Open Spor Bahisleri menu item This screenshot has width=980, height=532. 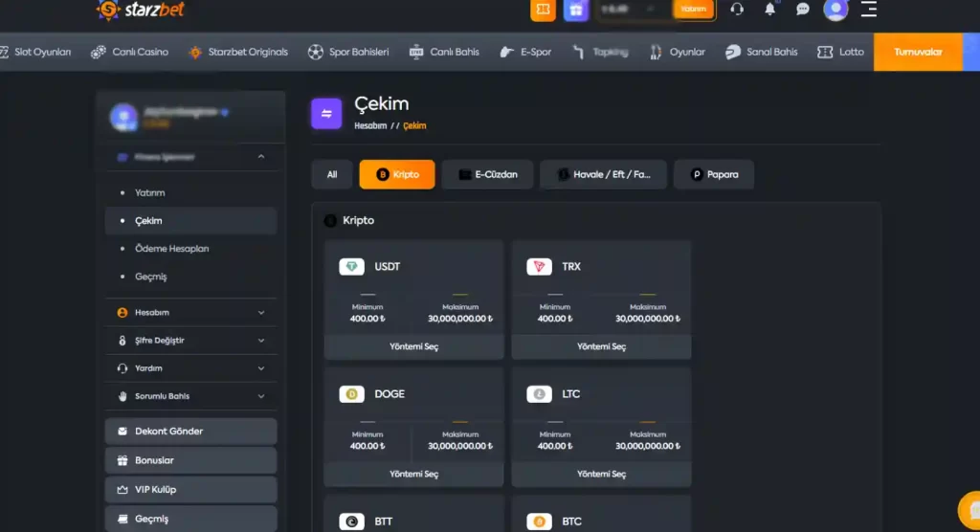pos(348,52)
